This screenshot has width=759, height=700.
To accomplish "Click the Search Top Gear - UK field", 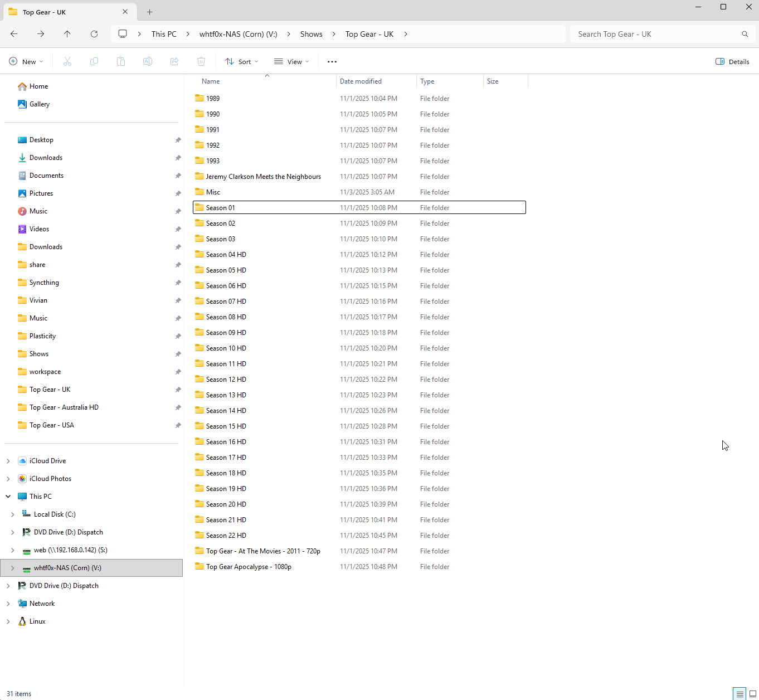I will 658,34.
